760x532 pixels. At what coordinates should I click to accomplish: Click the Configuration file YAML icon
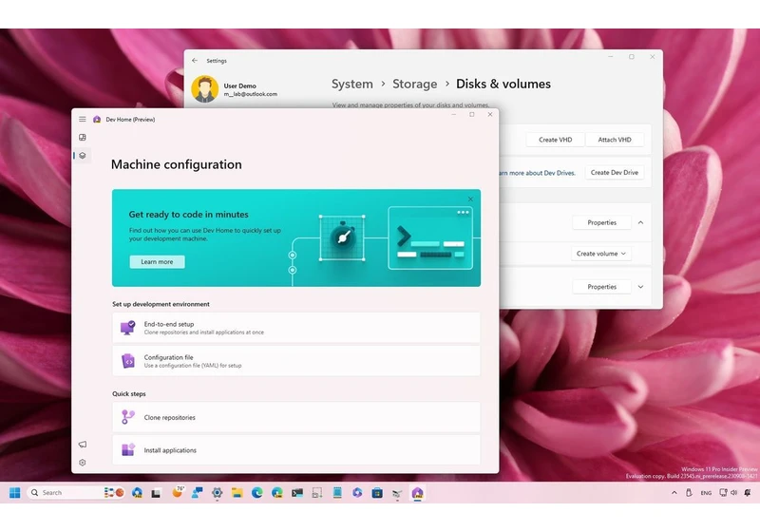click(128, 361)
